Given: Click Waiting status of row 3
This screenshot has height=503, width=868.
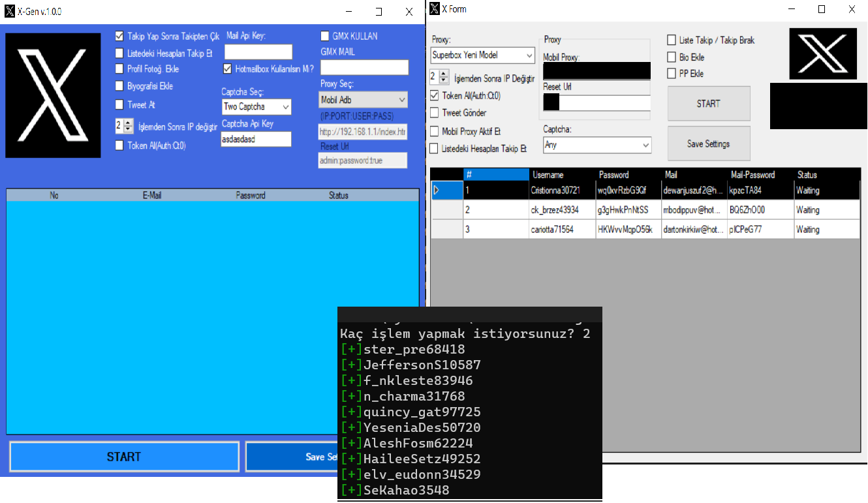Looking at the screenshot, I should click(827, 230).
